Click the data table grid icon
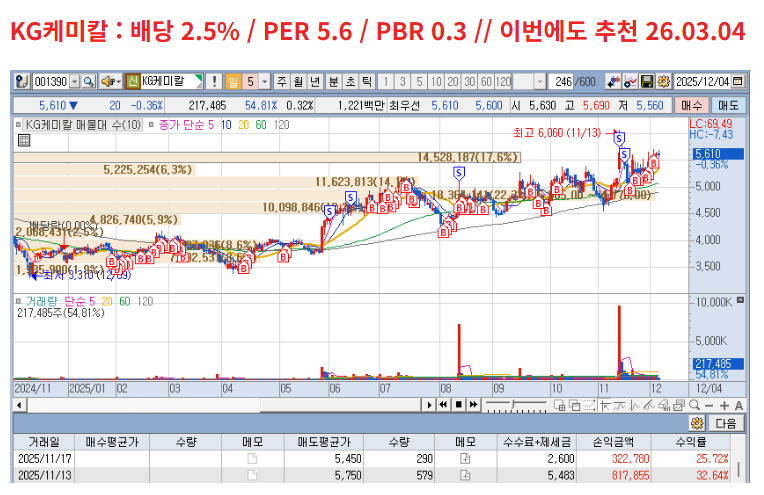Image resolution: width=764 pixels, height=495 pixels. click(23, 141)
